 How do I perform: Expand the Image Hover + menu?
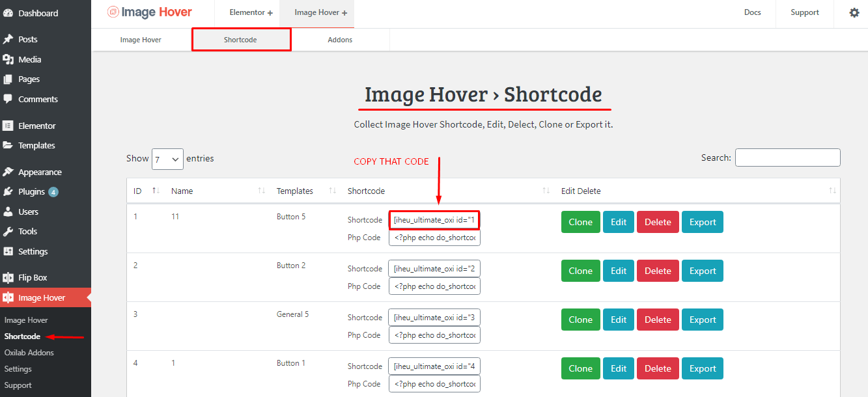[320, 12]
